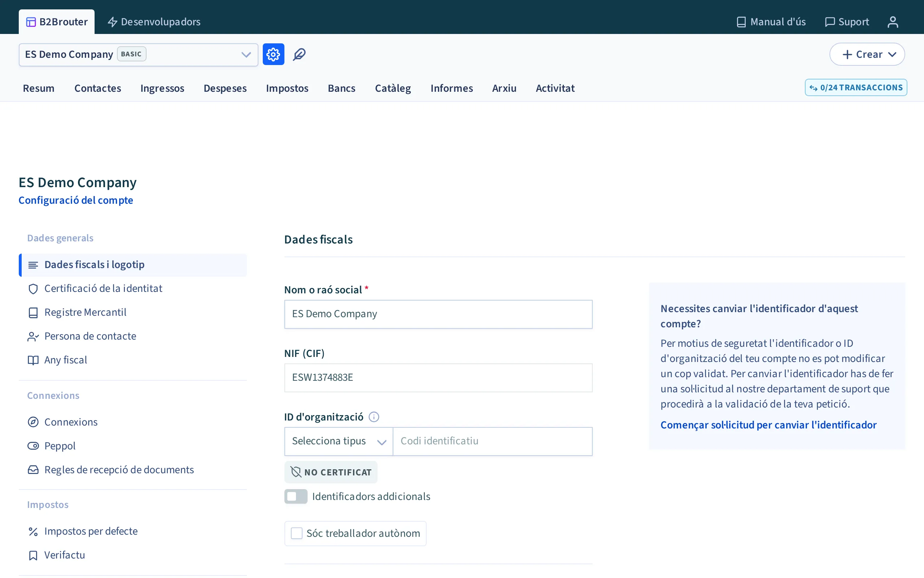924x578 pixels.
Task: Click the user profile icon
Action: pos(893,22)
